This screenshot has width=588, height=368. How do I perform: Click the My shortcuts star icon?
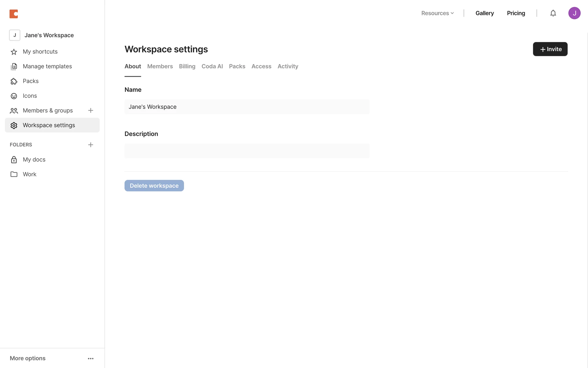point(14,52)
